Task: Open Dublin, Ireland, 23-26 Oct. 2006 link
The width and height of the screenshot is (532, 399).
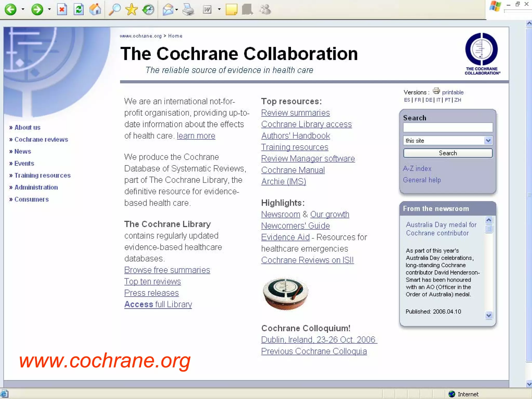Action: [318, 340]
